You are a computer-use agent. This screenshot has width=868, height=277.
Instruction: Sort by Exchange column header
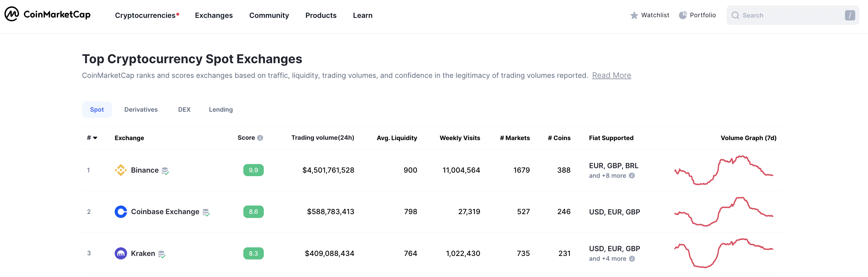pyautogui.click(x=129, y=138)
